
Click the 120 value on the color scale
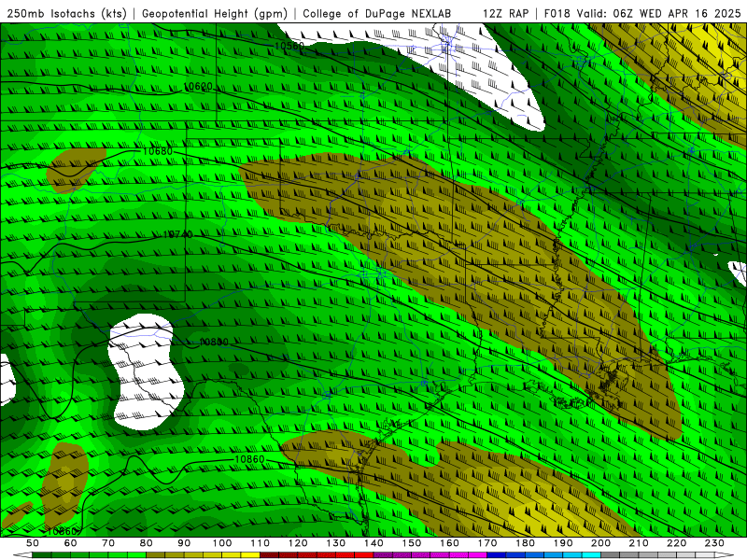(x=298, y=543)
